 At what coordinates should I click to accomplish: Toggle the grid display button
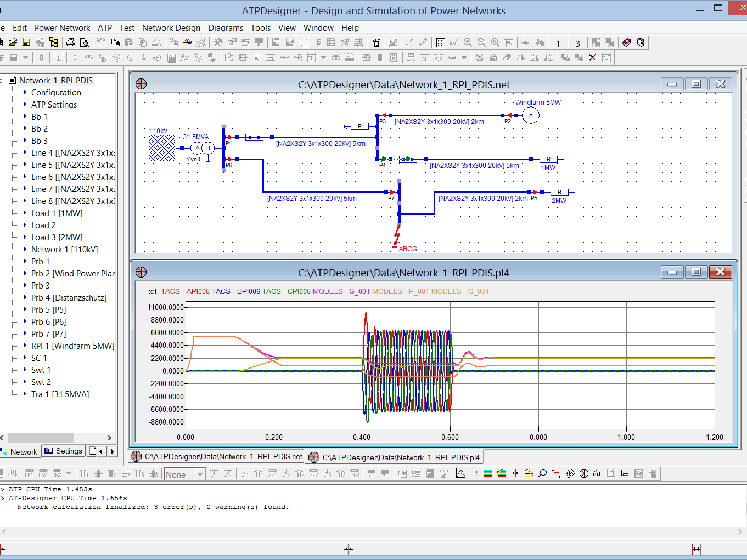[440, 42]
